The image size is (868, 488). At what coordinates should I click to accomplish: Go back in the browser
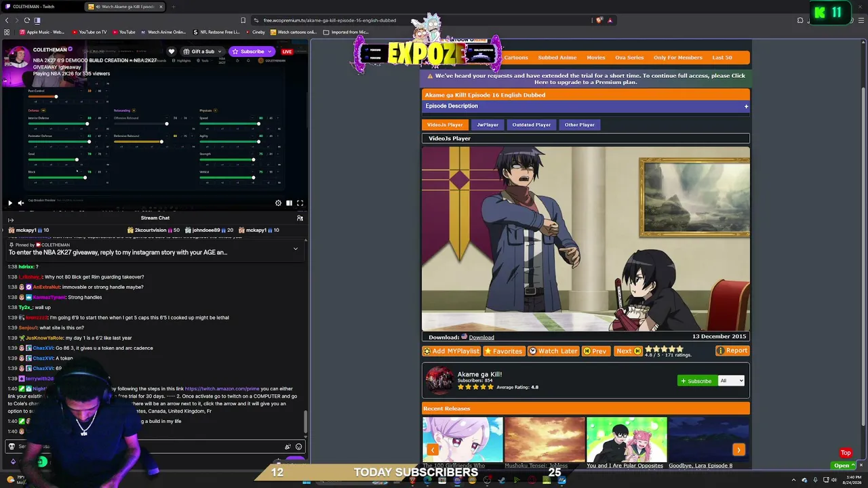[7, 20]
